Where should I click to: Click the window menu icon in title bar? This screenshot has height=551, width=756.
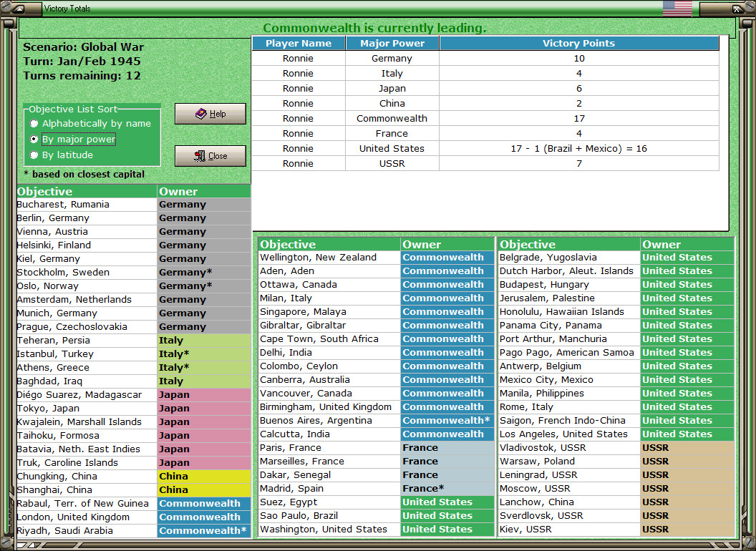(19, 8)
